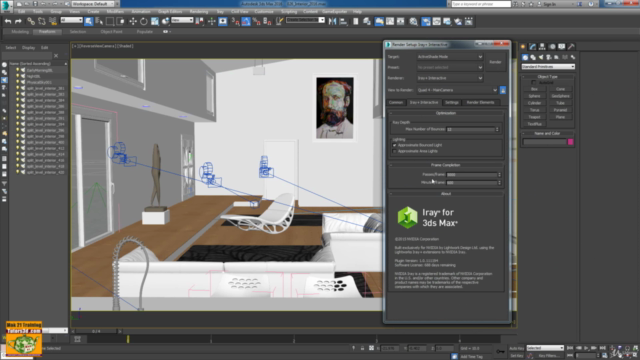The width and height of the screenshot is (640, 360).
Task: Create a Box primitive button
Action: pos(534,89)
